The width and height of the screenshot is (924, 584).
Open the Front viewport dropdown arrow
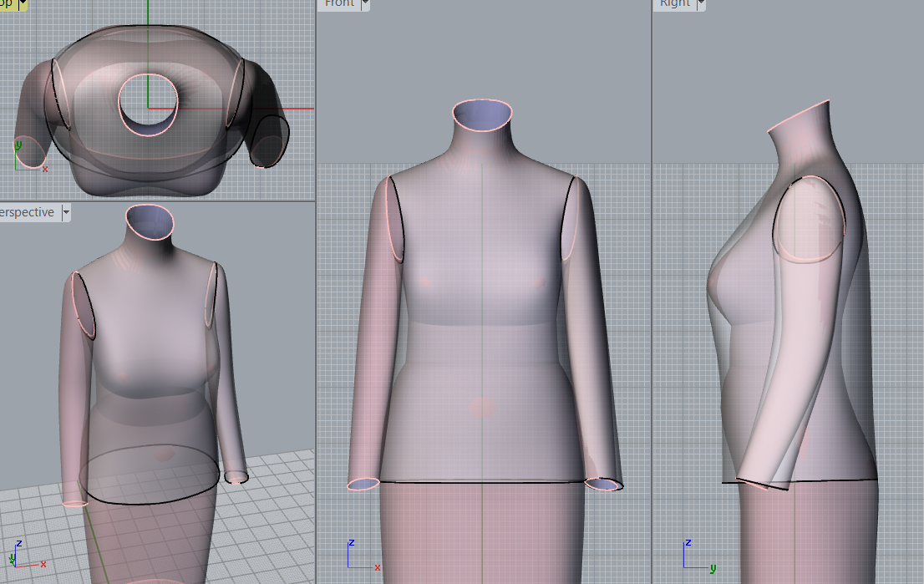coord(365,3)
